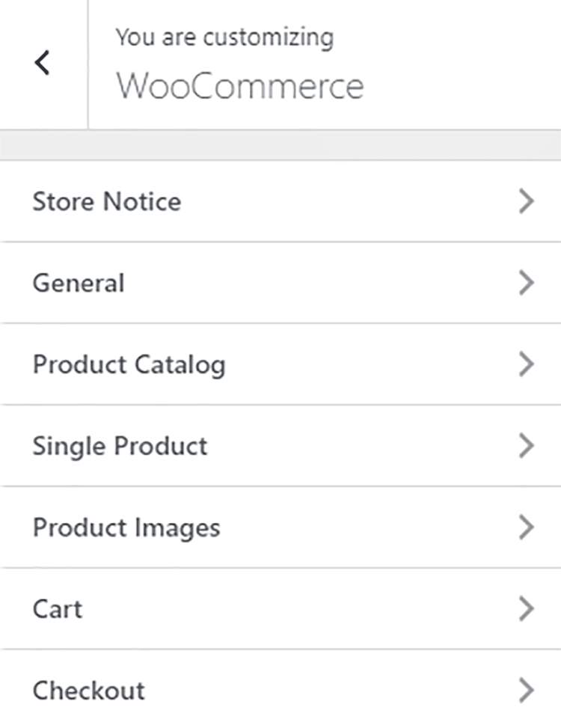Viewport: 561px width, 728px height.
Task: Click empty space between Cart label and chevron
Action: click(299, 609)
